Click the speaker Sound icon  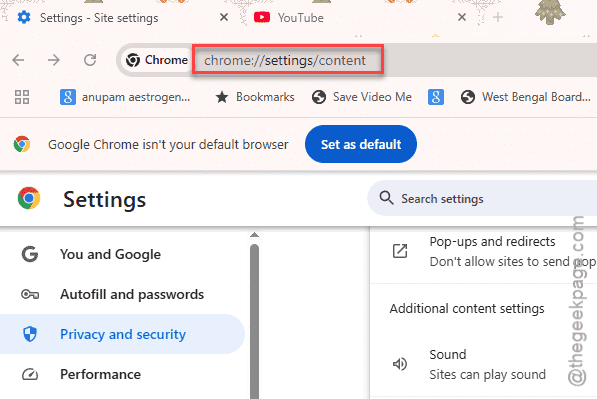pyautogui.click(x=400, y=364)
